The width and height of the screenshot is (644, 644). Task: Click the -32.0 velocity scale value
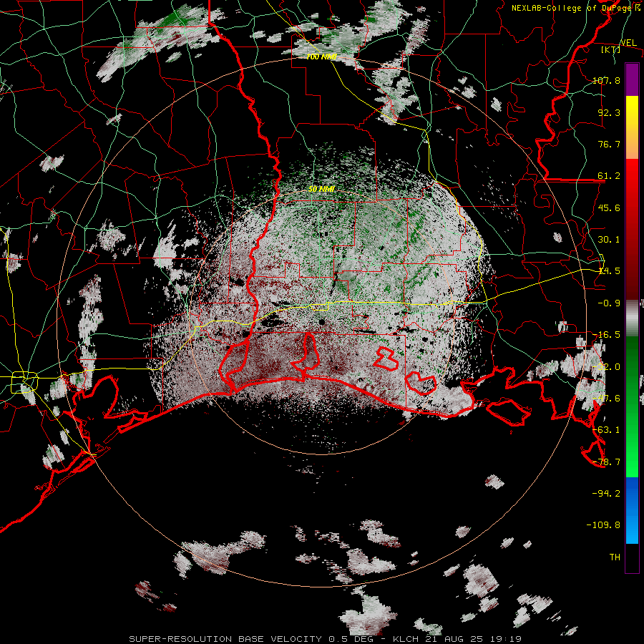pos(606,367)
